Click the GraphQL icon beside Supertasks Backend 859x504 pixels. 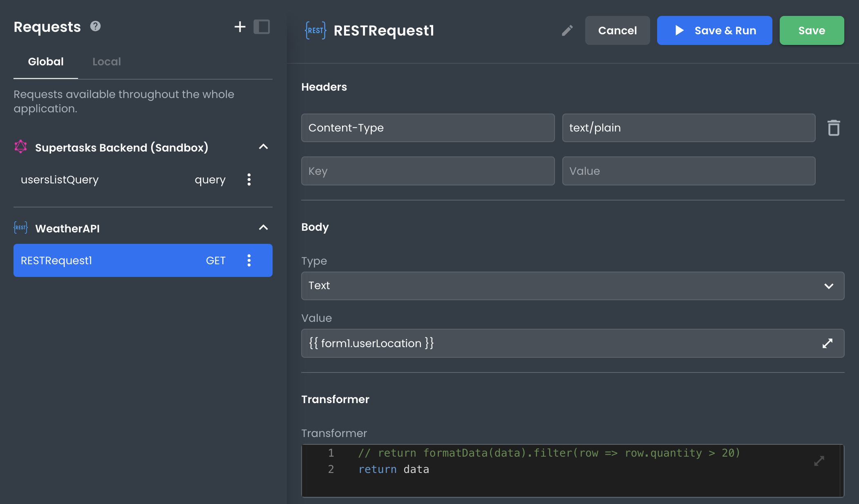tap(21, 147)
